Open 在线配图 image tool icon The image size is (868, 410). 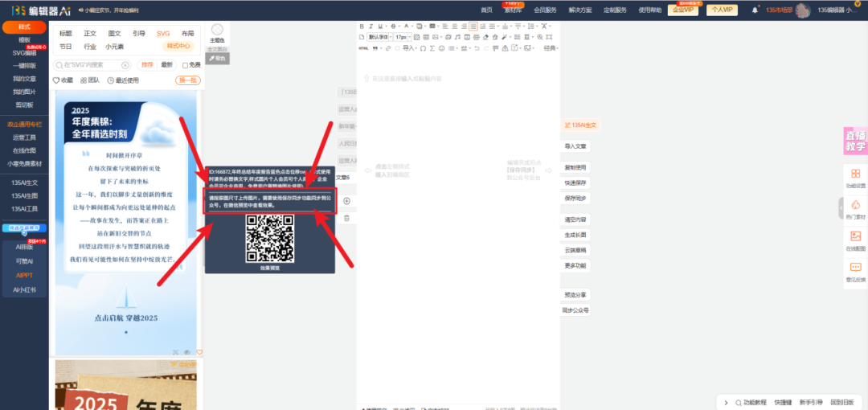tap(855, 240)
